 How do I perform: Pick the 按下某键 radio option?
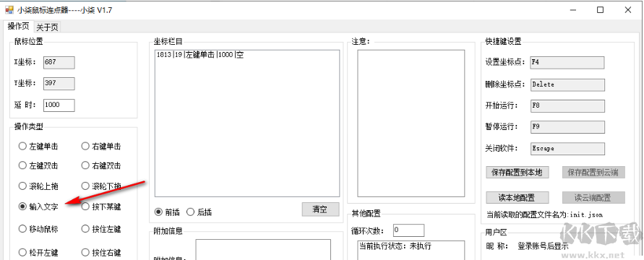click(x=101, y=207)
